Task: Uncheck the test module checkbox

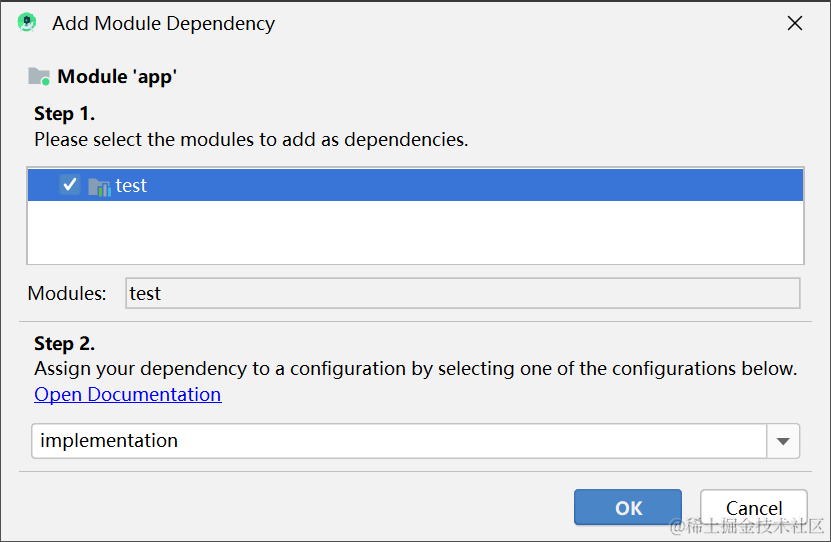Action: (x=69, y=185)
